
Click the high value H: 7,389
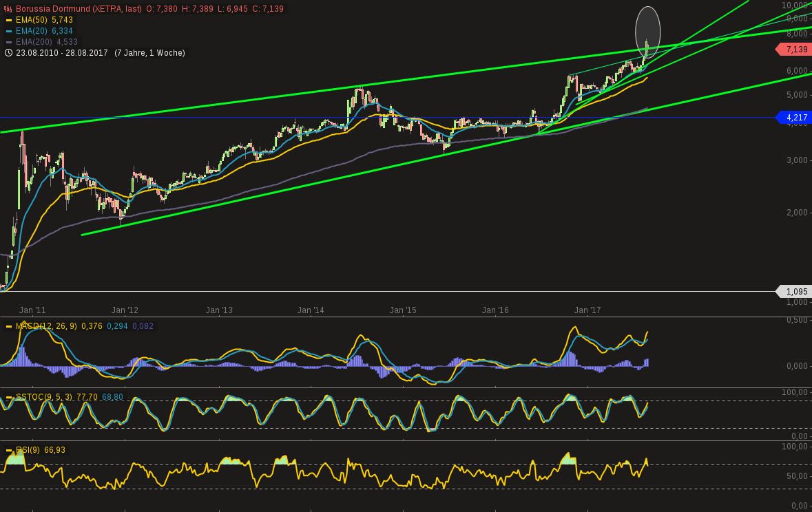click(x=197, y=9)
